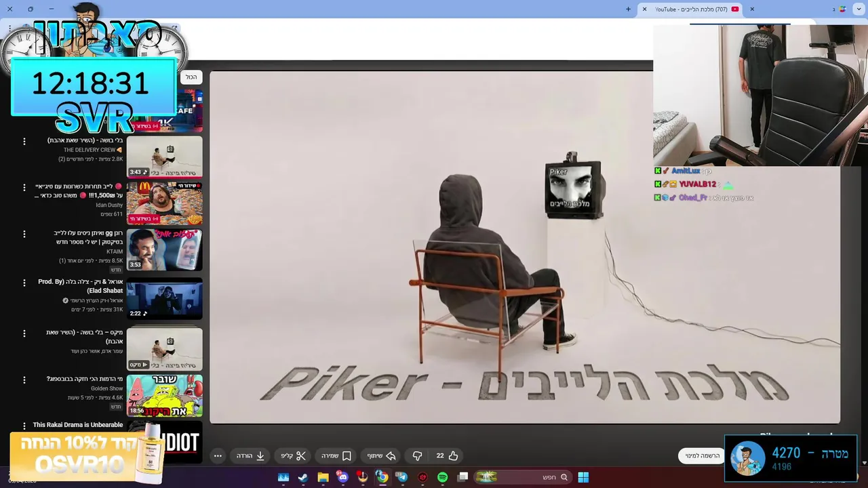This screenshot has height=488, width=868.
Task: Open a new browser tab with plus button
Action: click(628, 9)
